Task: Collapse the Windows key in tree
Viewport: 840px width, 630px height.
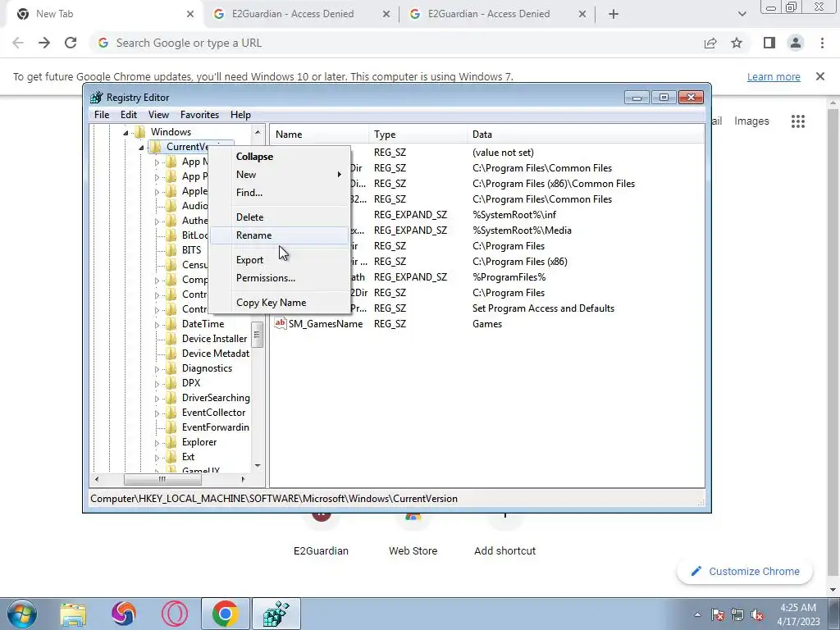Action: coord(126,132)
